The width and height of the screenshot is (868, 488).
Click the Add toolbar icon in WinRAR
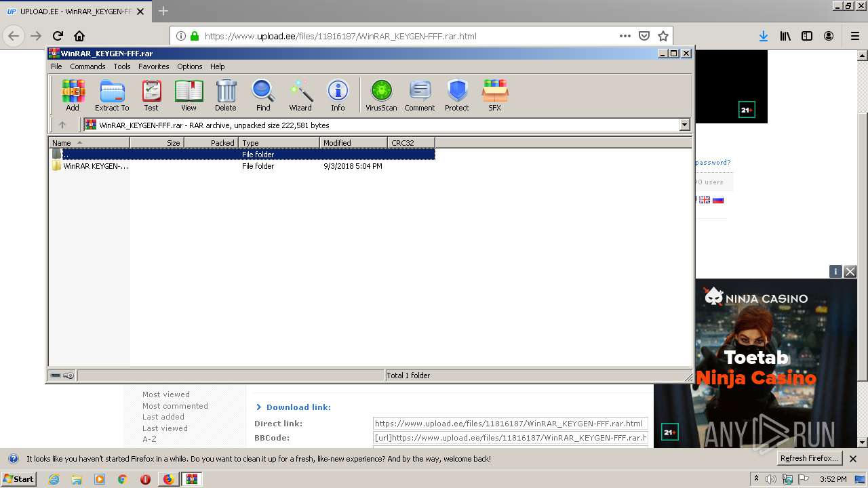click(73, 95)
